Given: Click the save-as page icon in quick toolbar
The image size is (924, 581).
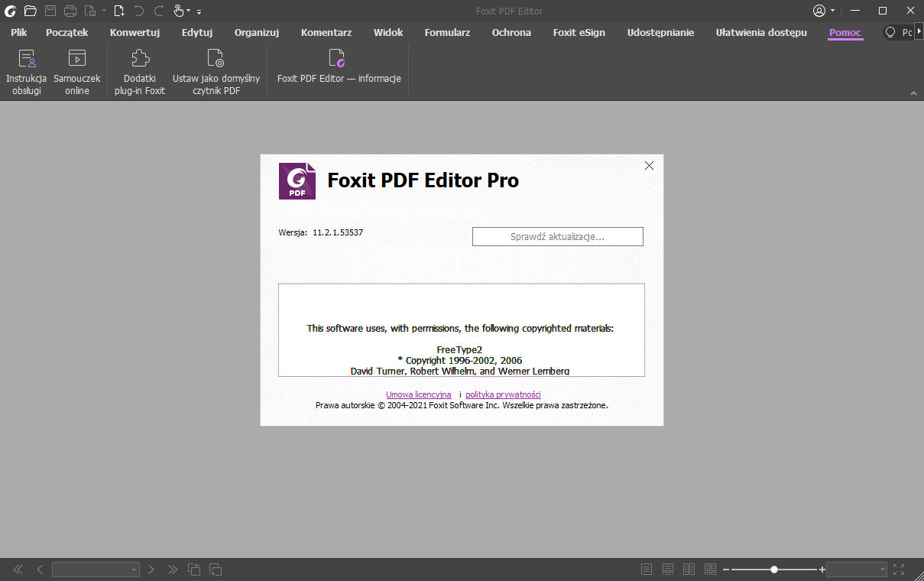Looking at the screenshot, I should pyautogui.click(x=90, y=11).
